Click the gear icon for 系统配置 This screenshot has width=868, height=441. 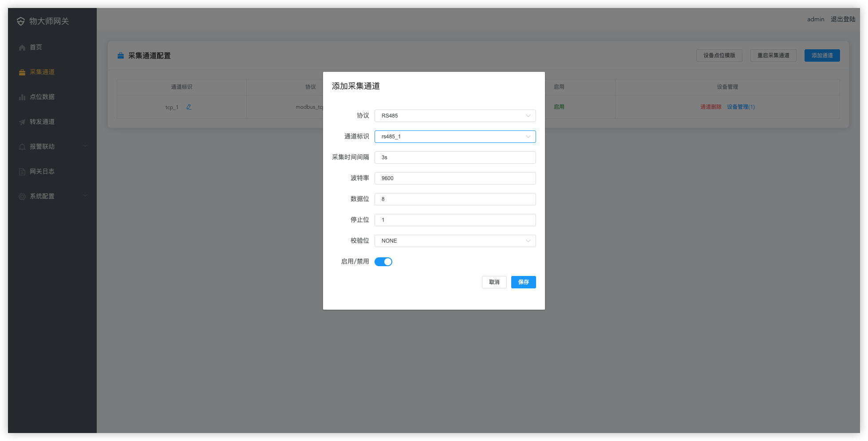(22, 197)
